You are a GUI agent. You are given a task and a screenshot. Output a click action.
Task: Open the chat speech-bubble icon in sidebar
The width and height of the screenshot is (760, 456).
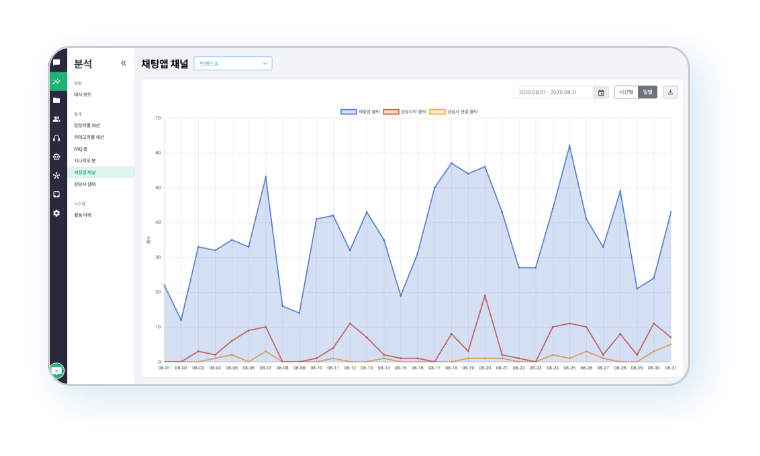click(57, 63)
